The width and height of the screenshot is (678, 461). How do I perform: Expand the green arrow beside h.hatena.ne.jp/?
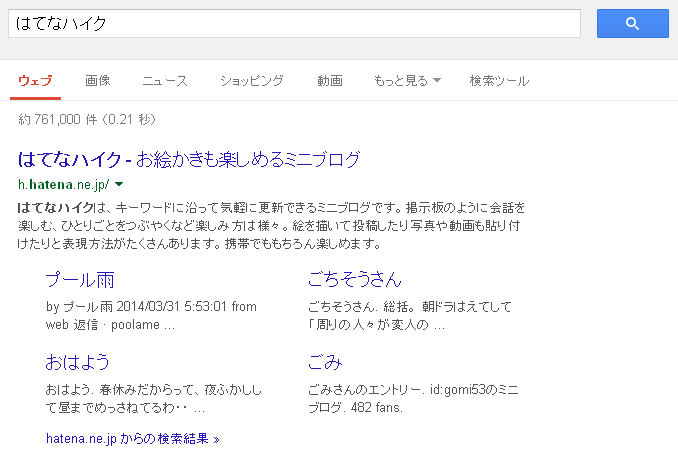click(119, 185)
